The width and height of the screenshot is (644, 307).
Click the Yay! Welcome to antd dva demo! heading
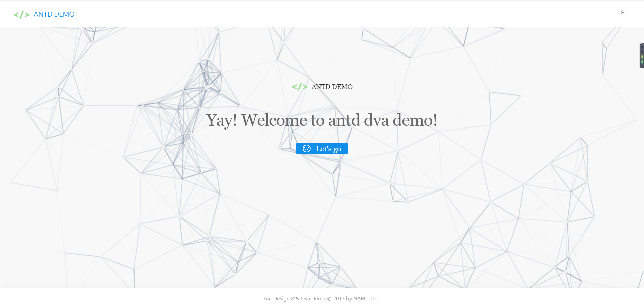coord(322,120)
